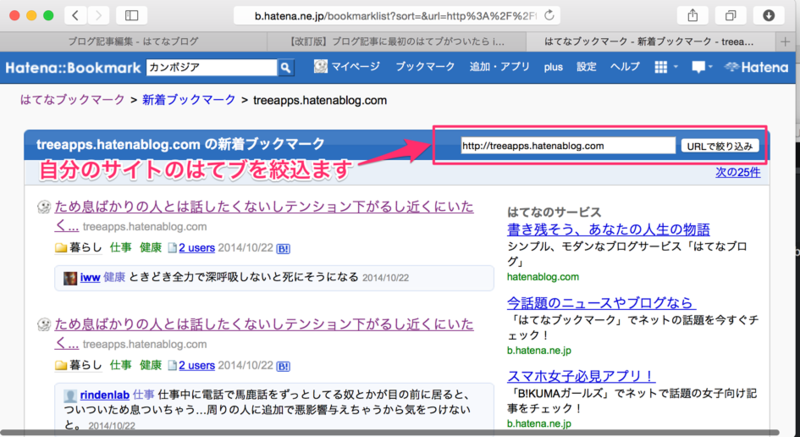
Task: Open 追加・アプリ in the nav bar
Action: tap(499, 67)
